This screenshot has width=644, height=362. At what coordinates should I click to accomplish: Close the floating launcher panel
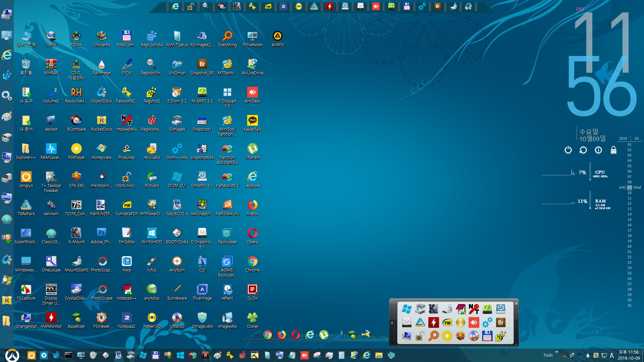516,304
